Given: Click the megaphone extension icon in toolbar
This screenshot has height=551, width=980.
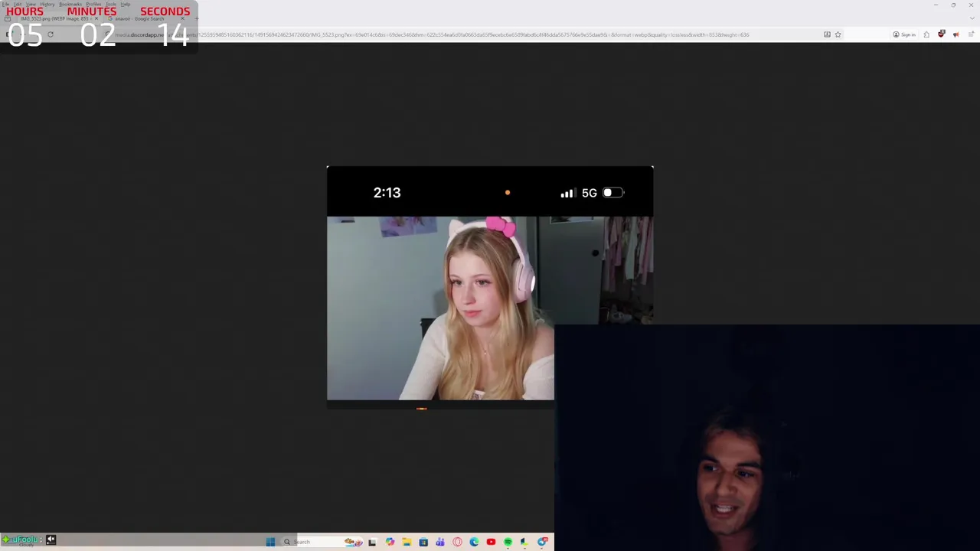Looking at the screenshot, I should (955, 34).
